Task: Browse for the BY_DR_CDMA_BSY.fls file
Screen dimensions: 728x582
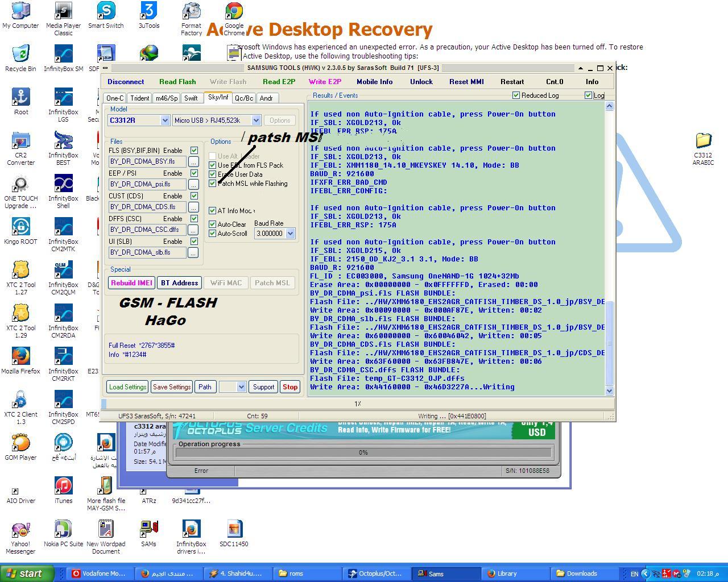Action: [x=193, y=162]
